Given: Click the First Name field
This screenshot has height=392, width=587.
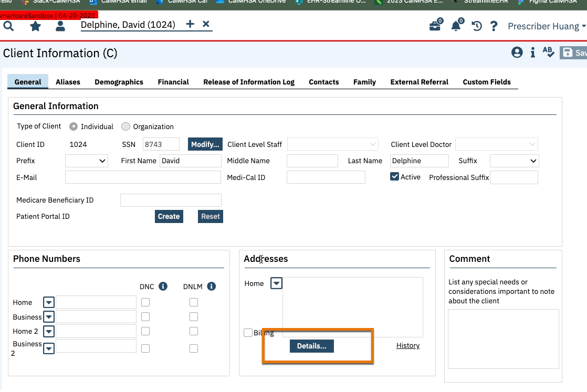Looking at the screenshot, I should tap(190, 161).
